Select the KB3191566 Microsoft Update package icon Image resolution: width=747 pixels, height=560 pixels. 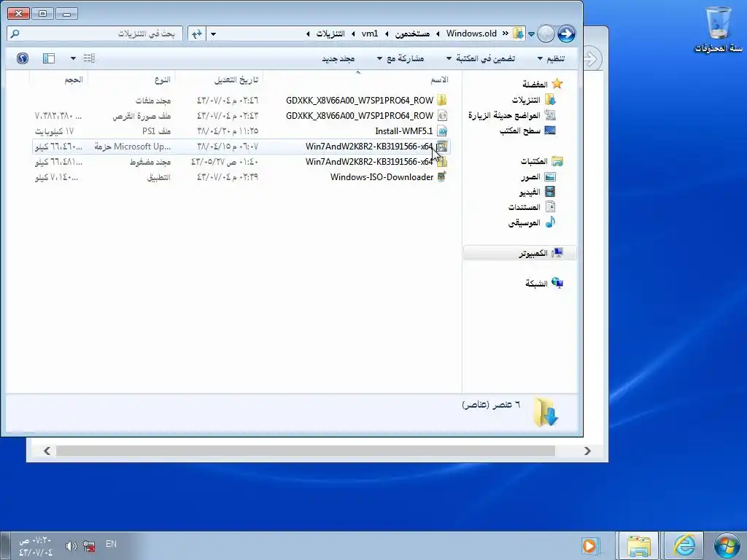[x=442, y=146]
